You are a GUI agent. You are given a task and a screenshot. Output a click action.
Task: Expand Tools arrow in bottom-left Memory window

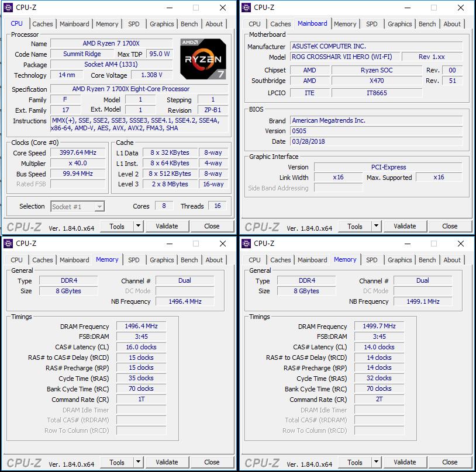[138, 462]
